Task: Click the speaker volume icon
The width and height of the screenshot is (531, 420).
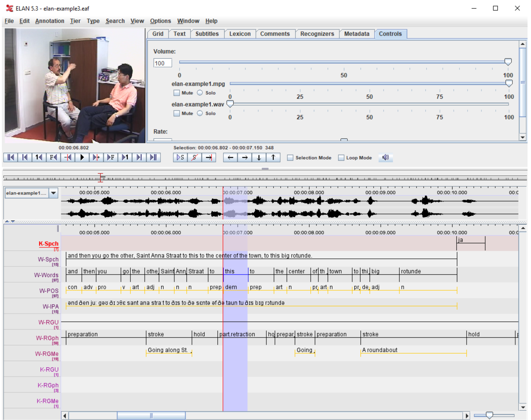Action: click(385, 157)
